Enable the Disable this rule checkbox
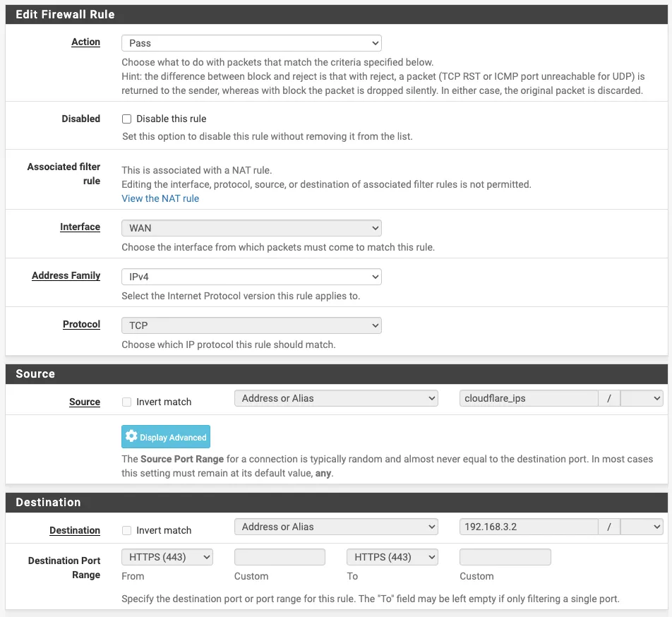 tap(126, 119)
